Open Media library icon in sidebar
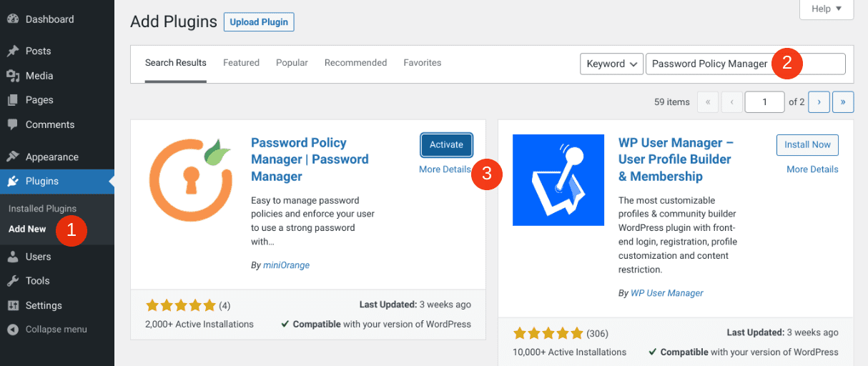The height and width of the screenshot is (366, 868). tap(13, 76)
